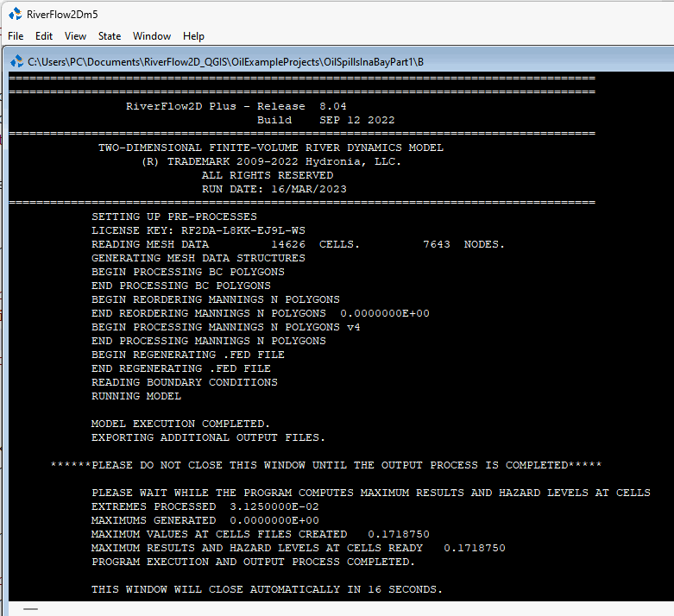Open the Edit menu

pos(44,36)
